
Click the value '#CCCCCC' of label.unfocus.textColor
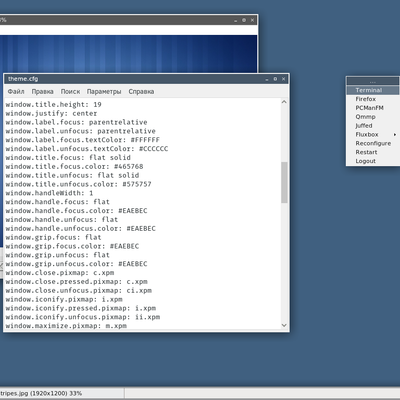[x=153, y=149]
